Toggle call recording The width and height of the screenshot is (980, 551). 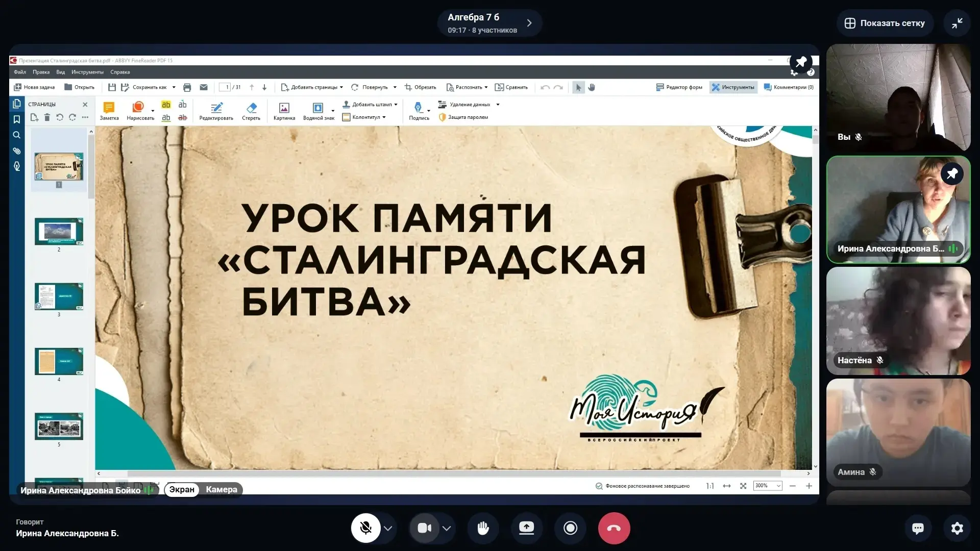pos(570,528)
